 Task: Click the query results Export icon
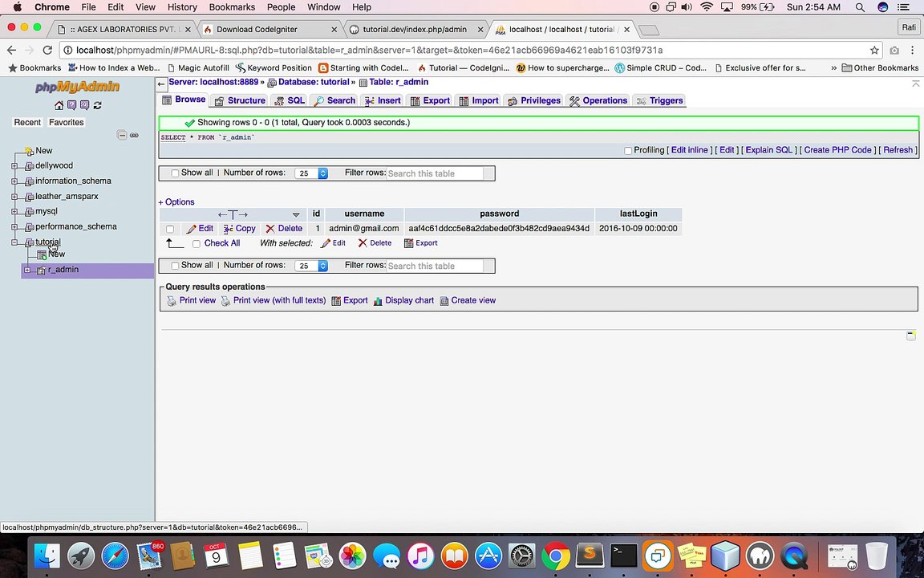[336, 301]
